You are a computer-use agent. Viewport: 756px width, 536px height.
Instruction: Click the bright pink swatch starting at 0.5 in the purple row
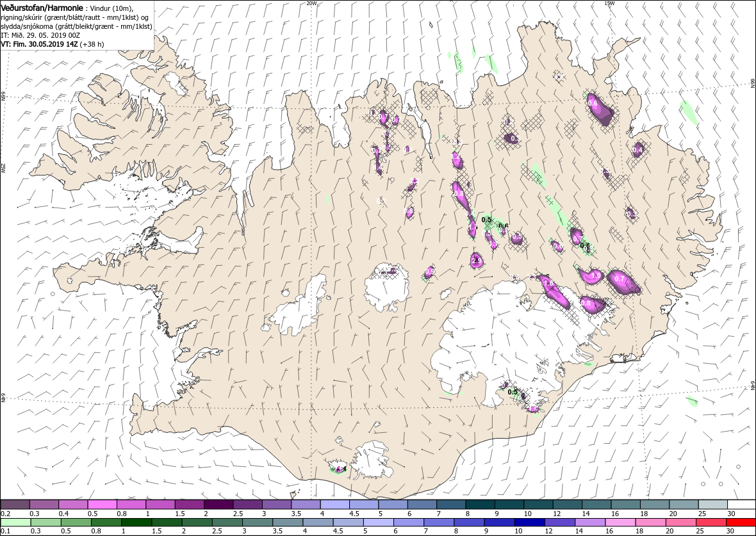(103, 505)
